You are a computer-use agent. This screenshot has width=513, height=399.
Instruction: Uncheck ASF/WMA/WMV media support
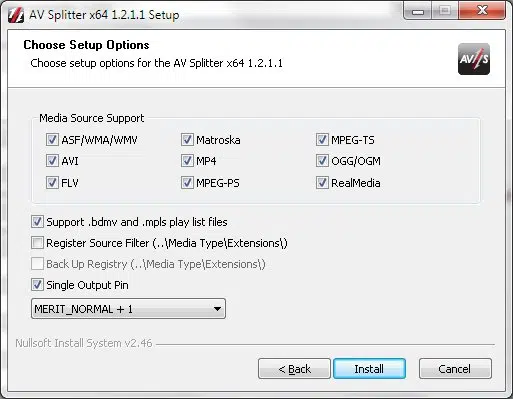[52, 140]
